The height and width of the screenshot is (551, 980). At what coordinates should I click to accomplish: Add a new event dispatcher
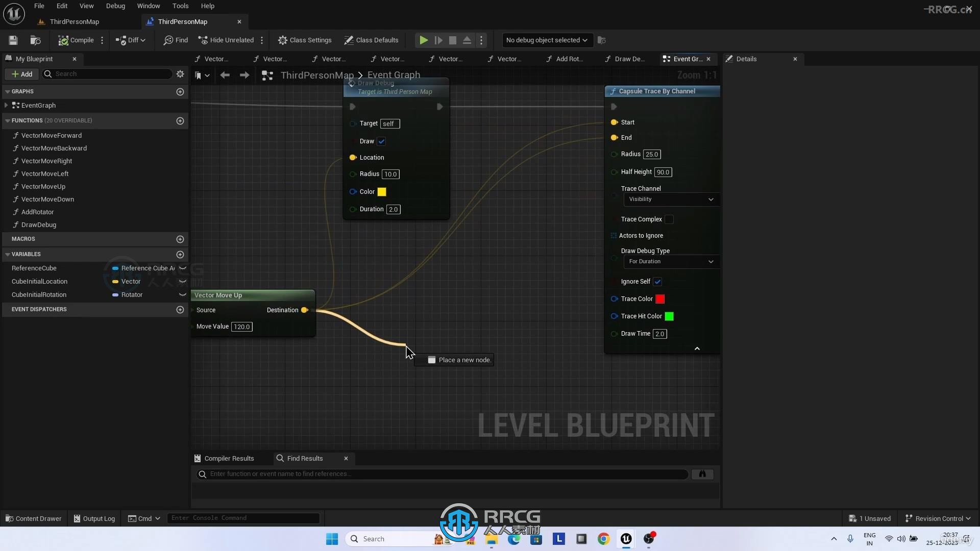[x=180, y=310]
